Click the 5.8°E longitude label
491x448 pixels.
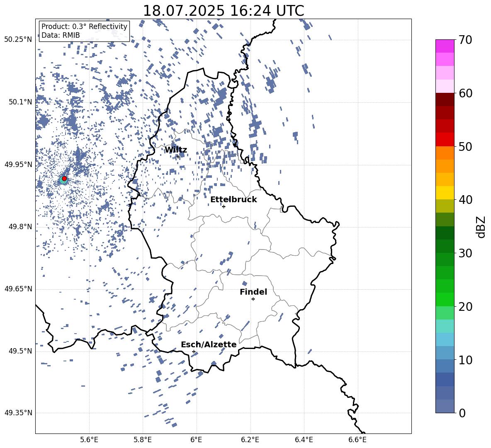click(143, 440)
